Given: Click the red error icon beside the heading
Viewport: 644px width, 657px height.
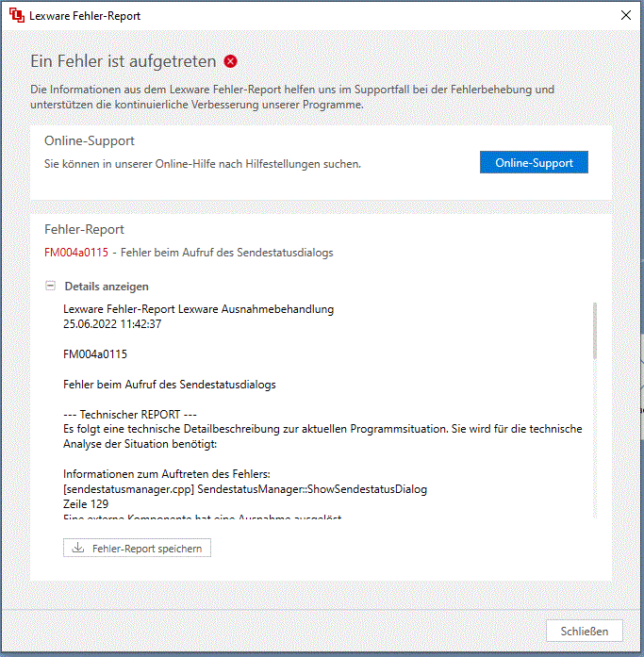Looking at the screenshot, I should click(x=231, y=61).
